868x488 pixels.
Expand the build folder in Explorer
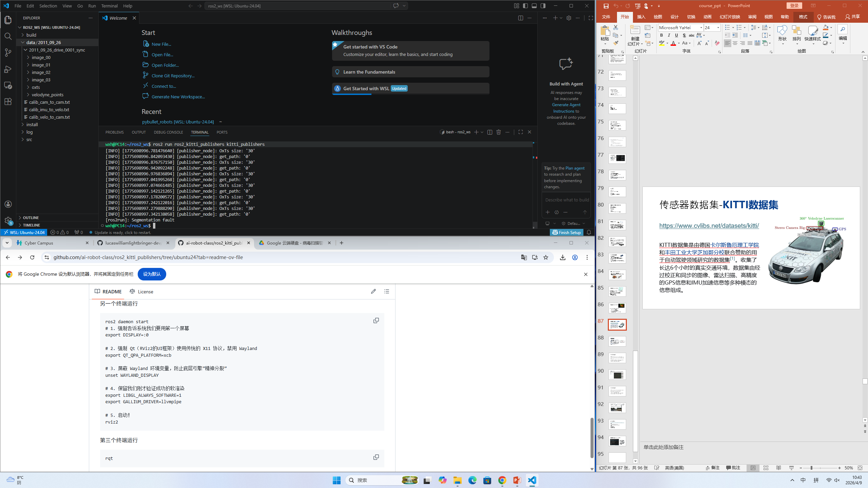58,35
